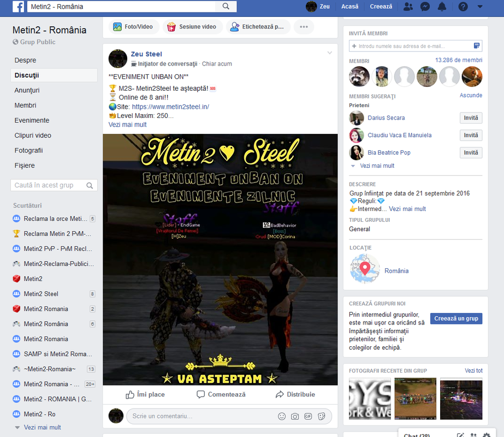The height and width of the screenshot is (437, 504).
Task: Open raccoon member avatar
Action: (359, 76)
